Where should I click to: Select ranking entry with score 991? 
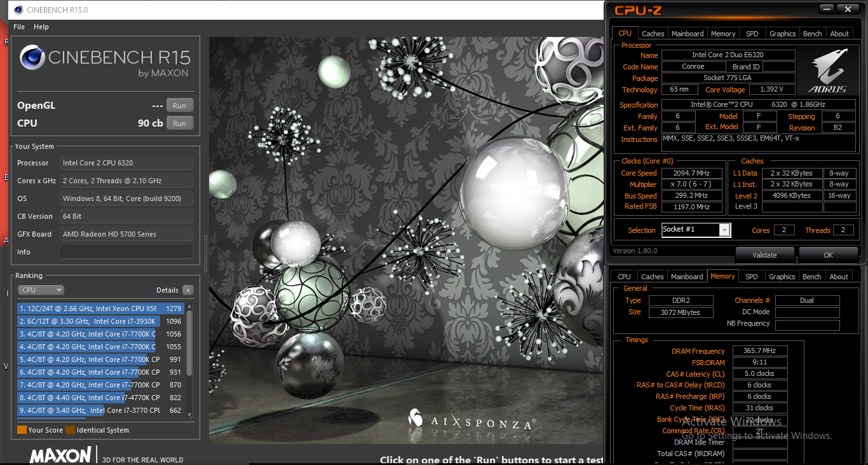100,359
